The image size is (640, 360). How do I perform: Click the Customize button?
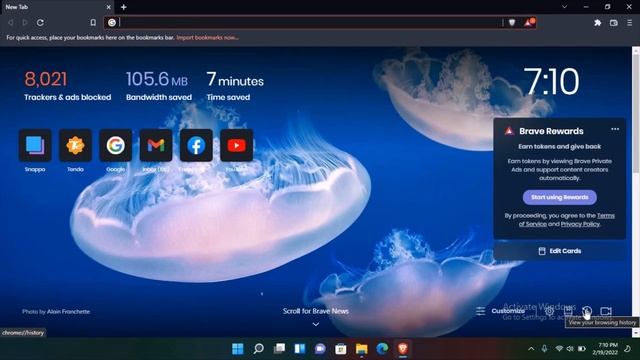tap(500, 311)
